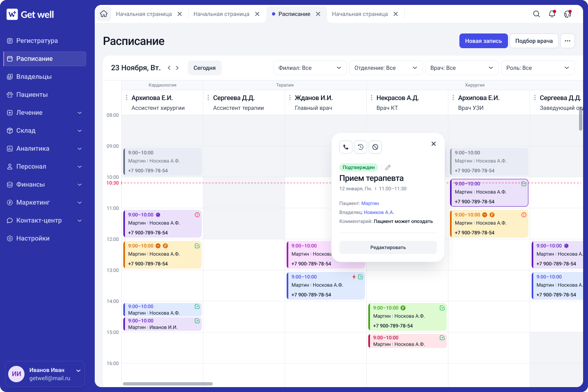Click Редактировать in the appointment popup
Screen dimensions: 588x392
(x=388, y=247)
